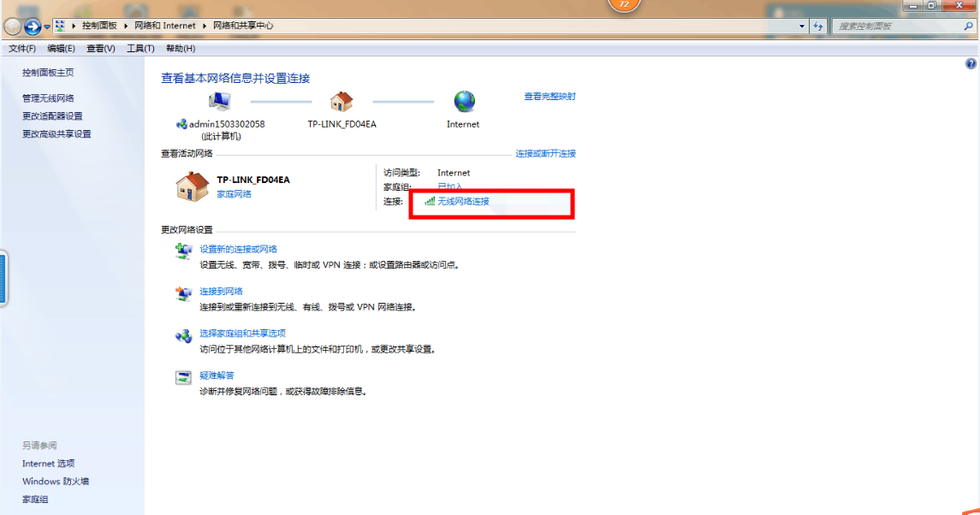Screen dimensions: 980x515
Task: Click the 疑难解答 troubleshoot icon
Action: coord(183,377)
